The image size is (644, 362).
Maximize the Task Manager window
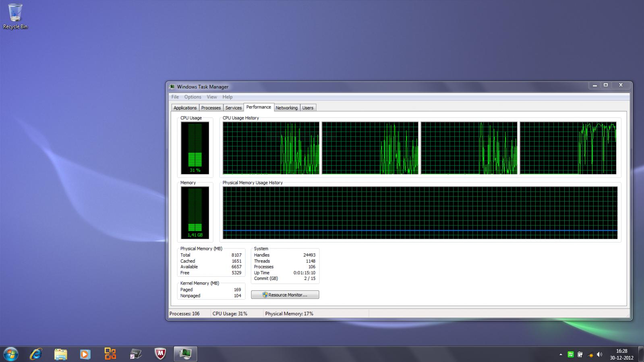(605, 85)
